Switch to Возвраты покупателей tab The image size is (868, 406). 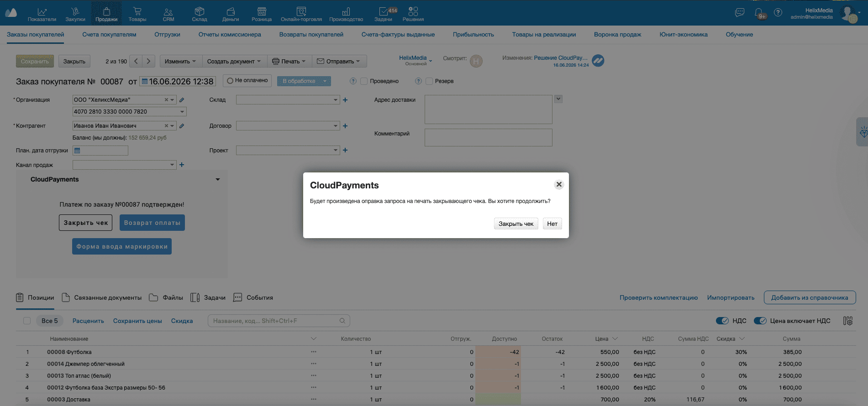coord(311,35)
